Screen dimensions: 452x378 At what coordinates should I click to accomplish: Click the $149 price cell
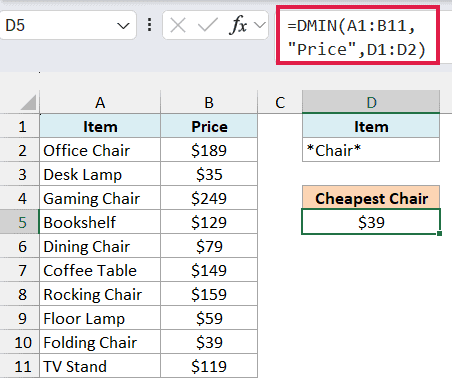click(209, 270)
